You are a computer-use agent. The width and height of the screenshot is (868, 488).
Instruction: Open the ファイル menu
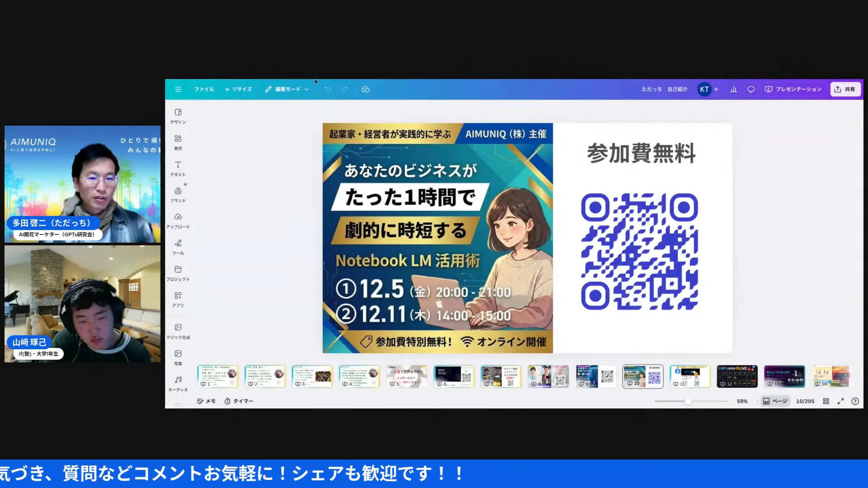coord(204,89)
